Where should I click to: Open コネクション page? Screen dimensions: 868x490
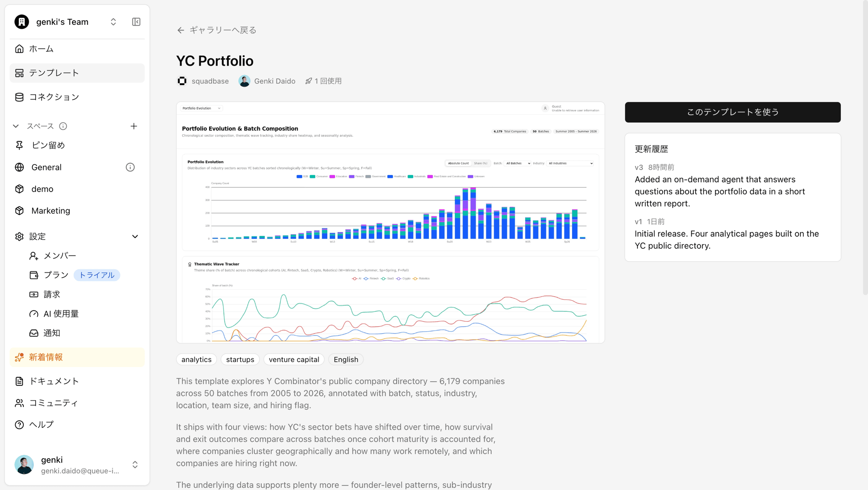[77, 97]
